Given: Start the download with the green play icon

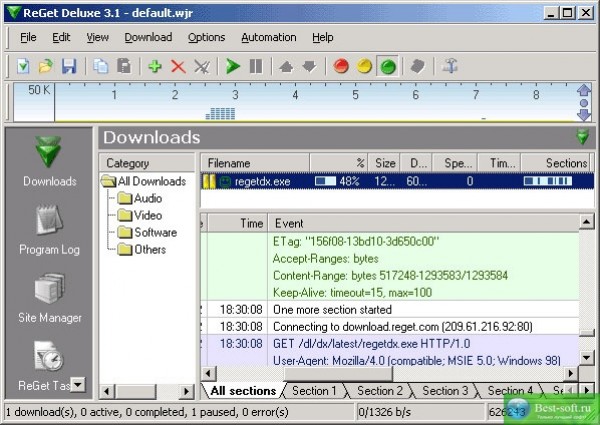Looking at the screenshot, I should tap(233, 67).
